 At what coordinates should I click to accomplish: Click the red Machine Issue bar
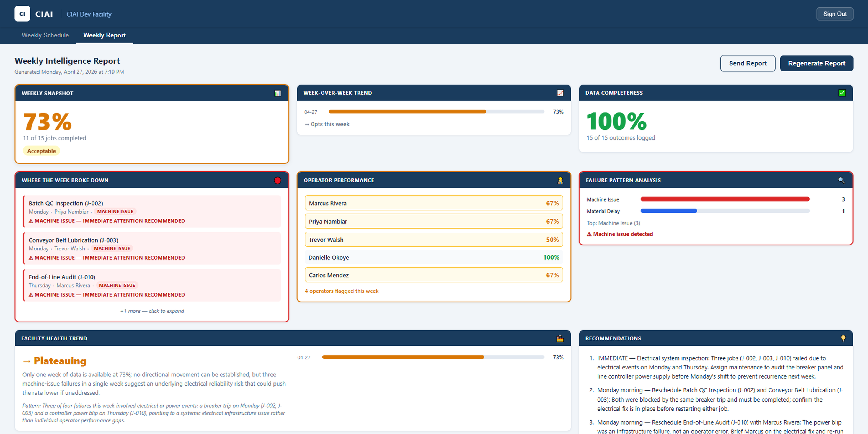(725, 199)
